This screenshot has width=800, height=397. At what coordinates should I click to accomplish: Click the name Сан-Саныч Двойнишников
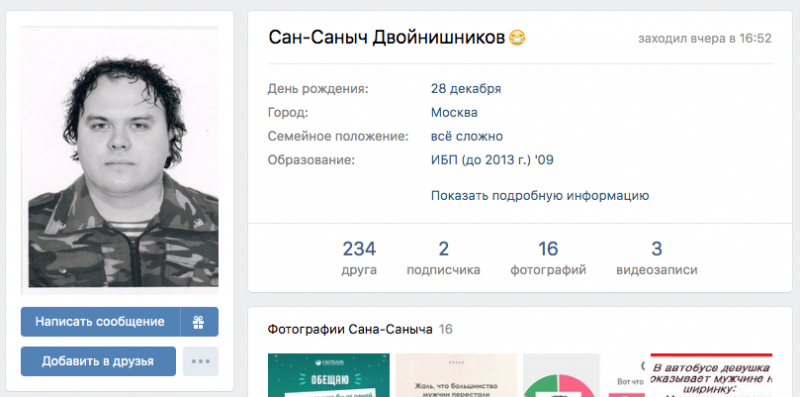(x=387, y=38)
